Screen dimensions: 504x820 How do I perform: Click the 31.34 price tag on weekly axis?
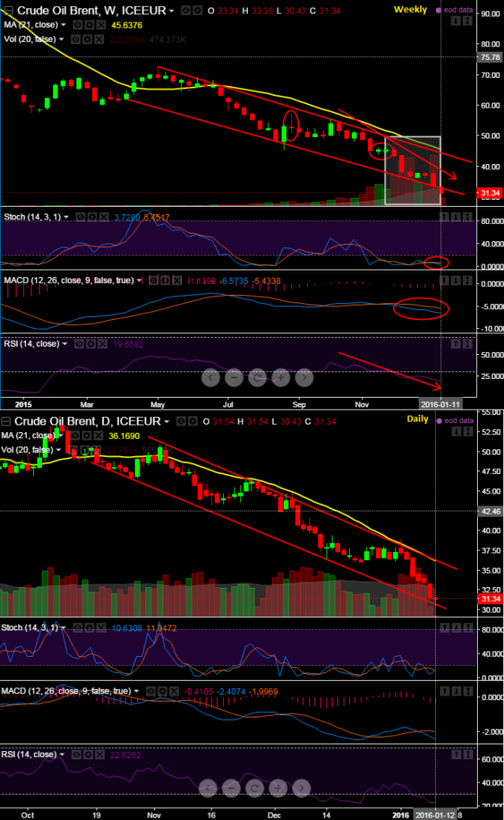click(491, 193)
